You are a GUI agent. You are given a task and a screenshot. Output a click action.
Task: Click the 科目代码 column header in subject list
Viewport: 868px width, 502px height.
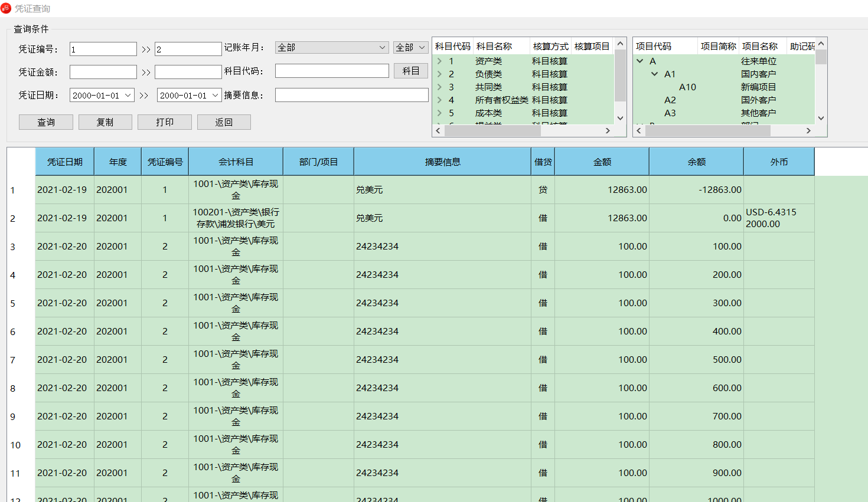[453, 46]
